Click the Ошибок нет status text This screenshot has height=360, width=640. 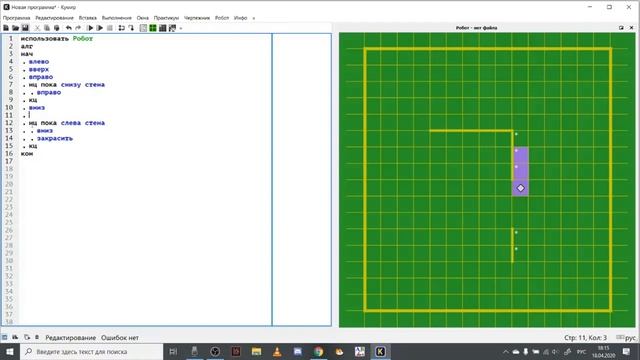tap(120, 338)
